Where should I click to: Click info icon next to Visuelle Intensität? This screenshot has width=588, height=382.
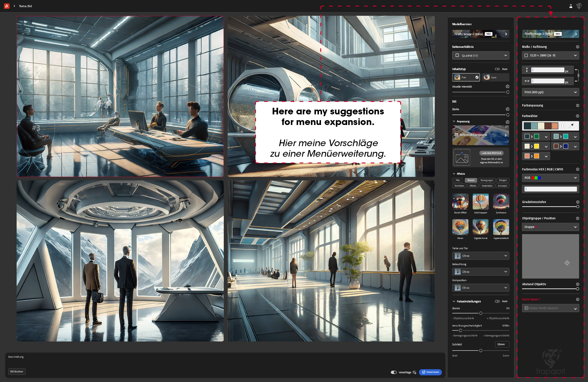tap(508, 86)
